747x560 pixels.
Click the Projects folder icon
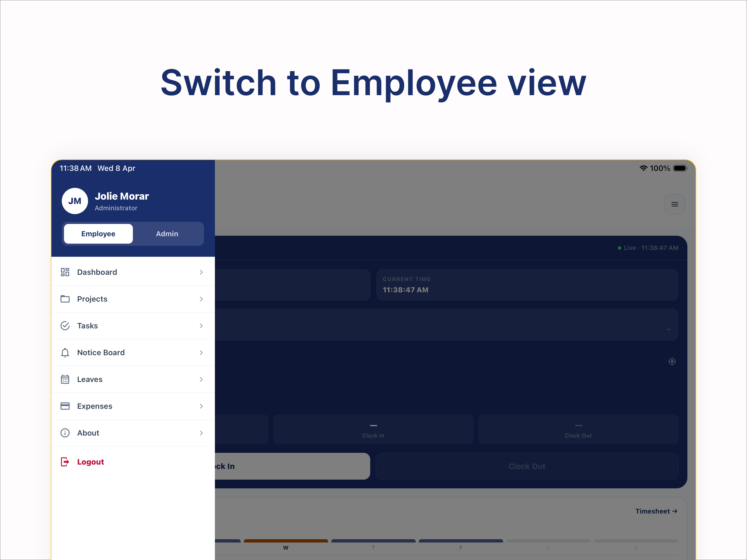(x=65, y=299)
